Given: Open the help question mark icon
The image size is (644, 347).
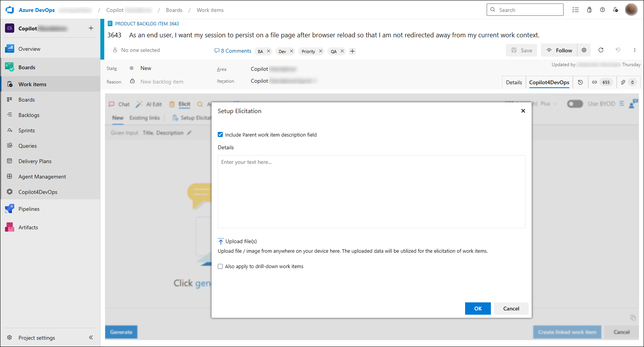Looking at the screenshot, I should pyautogui.click(x=602, y=10).
